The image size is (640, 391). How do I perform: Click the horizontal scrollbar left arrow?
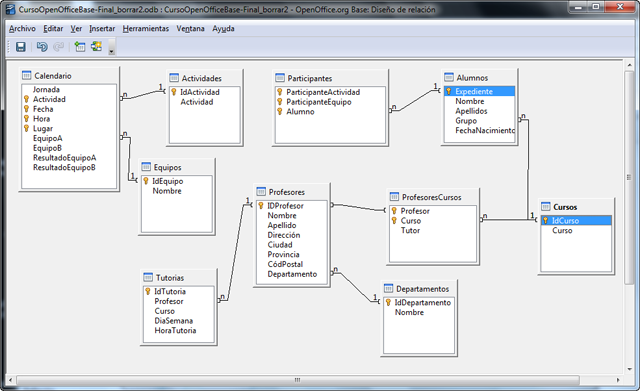point(11,380)
